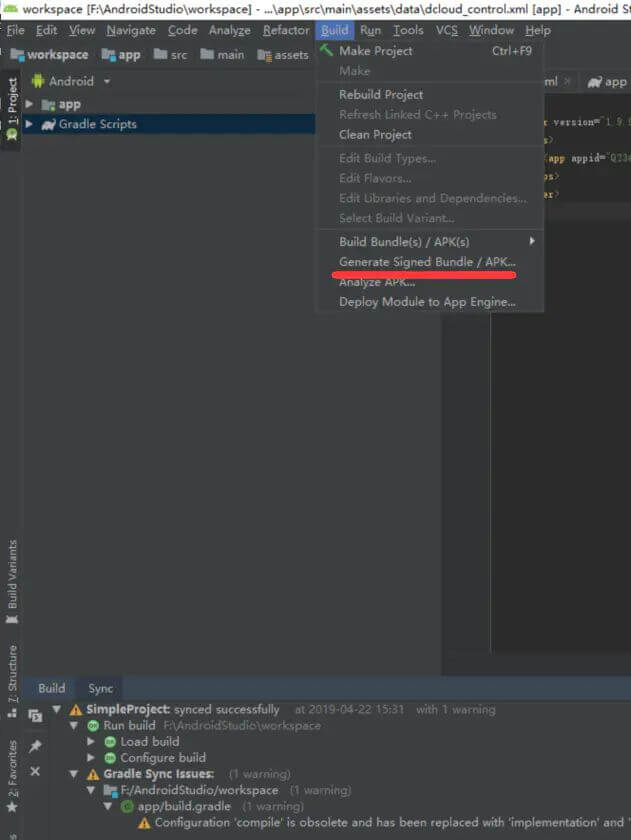Expand the app module tree node
Viewport: 631px width, 840px height.
(x=29, y=104)
